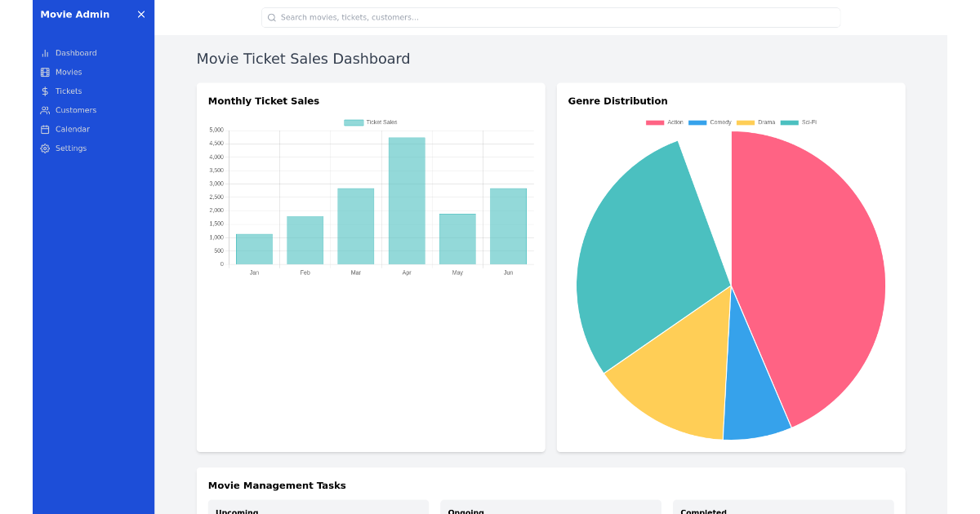Viewport: 980px width, 514px height.
Task: Collapse the sidebar with the X icon
Action: point(140,14)
